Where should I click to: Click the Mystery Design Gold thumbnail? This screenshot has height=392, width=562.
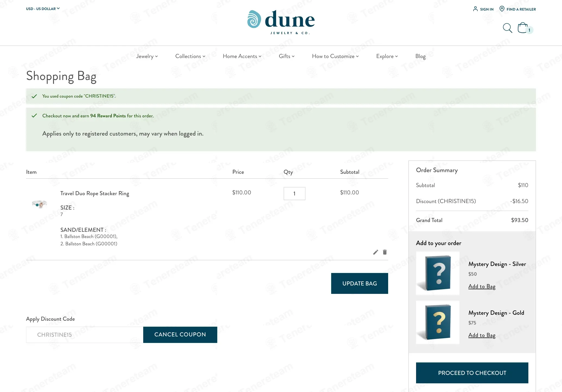click(x=438, y=322)
